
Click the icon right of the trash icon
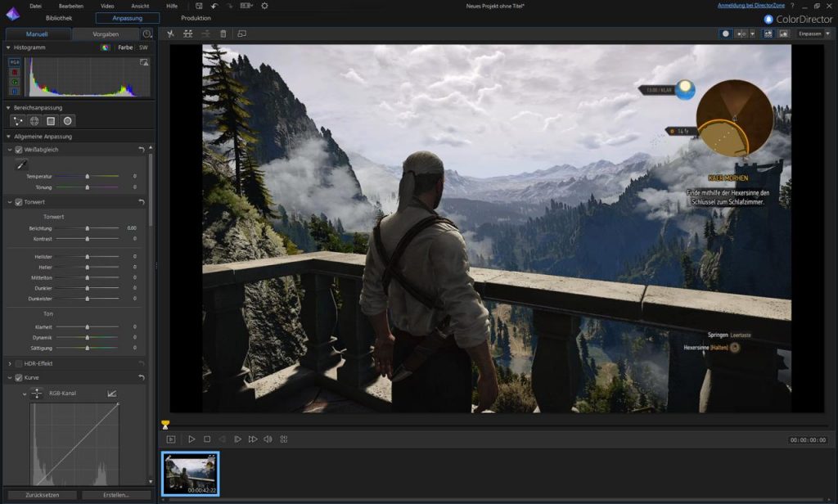pyautogui.click(x=241, y=34)
